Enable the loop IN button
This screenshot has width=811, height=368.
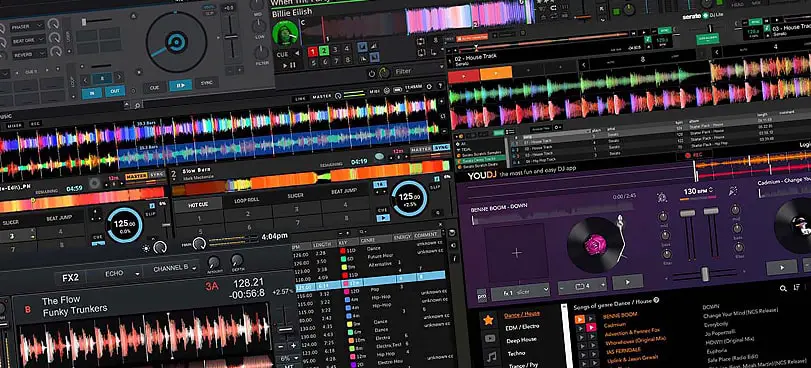92,93
